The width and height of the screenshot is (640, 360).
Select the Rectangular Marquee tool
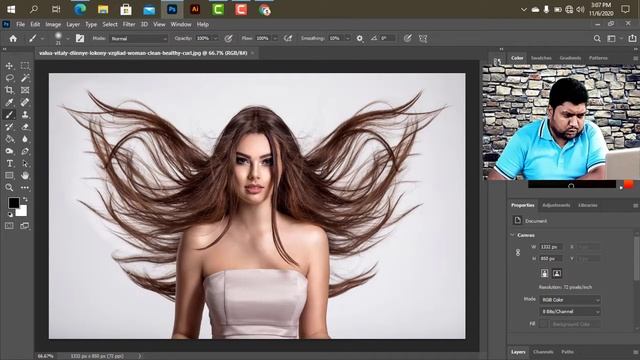point(25,66)
